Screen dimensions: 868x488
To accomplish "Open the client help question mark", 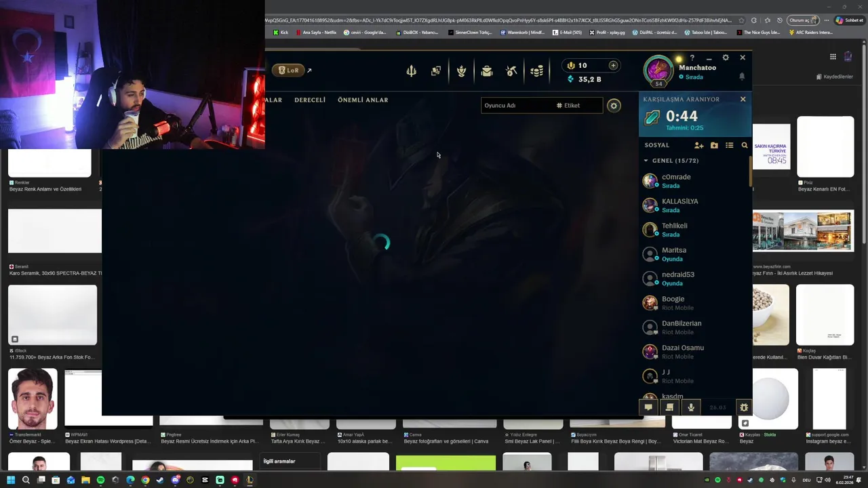I will [692, 58].
